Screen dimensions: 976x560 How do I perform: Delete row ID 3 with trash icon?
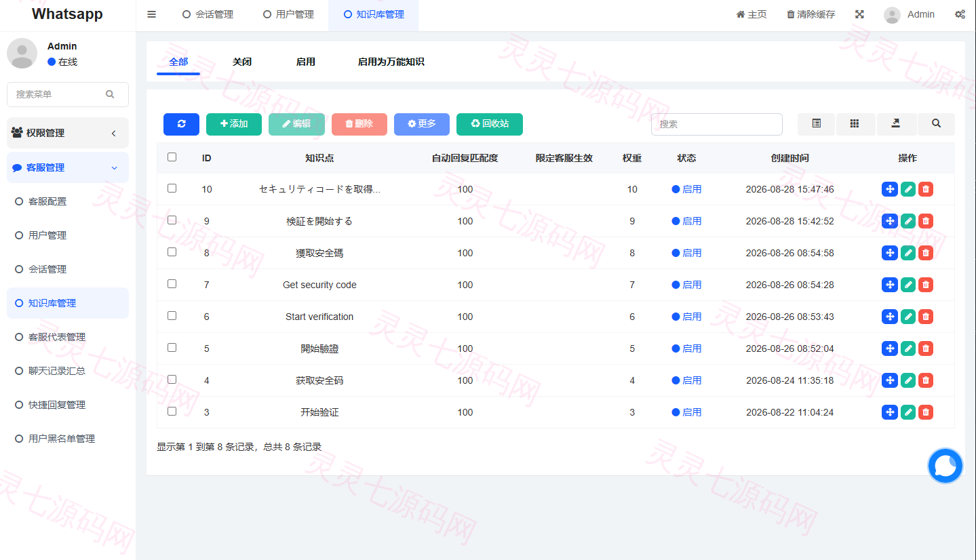[926, 412]
